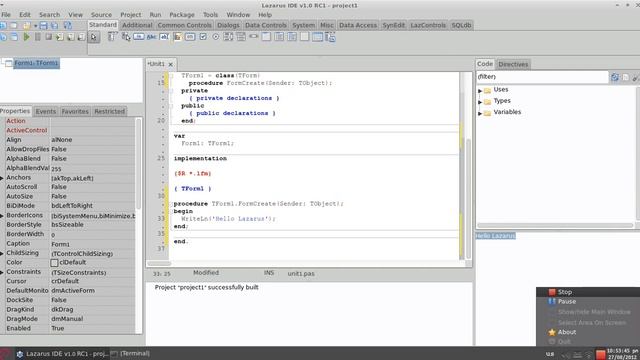640x360 pixels.
Task: Pick the TMainMenu component icon
Action: tap(112, 37)
